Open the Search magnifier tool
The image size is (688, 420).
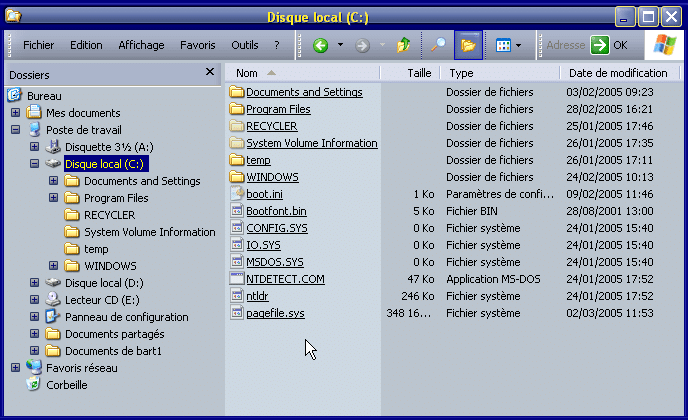click(x=438, y=45)
